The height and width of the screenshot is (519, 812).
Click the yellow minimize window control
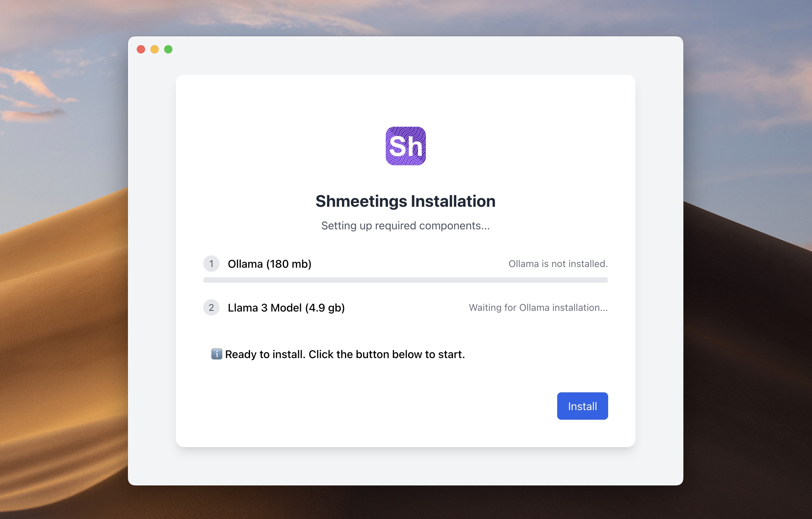click(155, 49)
